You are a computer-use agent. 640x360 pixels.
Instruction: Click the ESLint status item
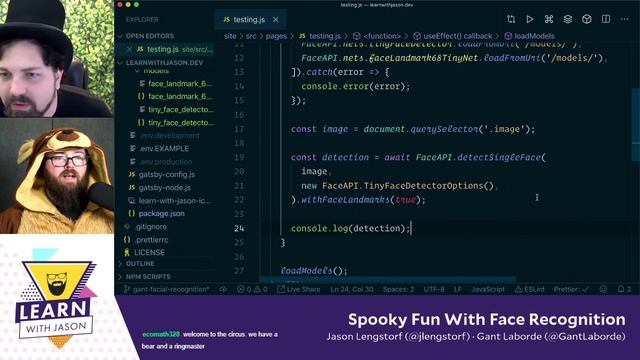pyautogui.click(x=529, y=289)
